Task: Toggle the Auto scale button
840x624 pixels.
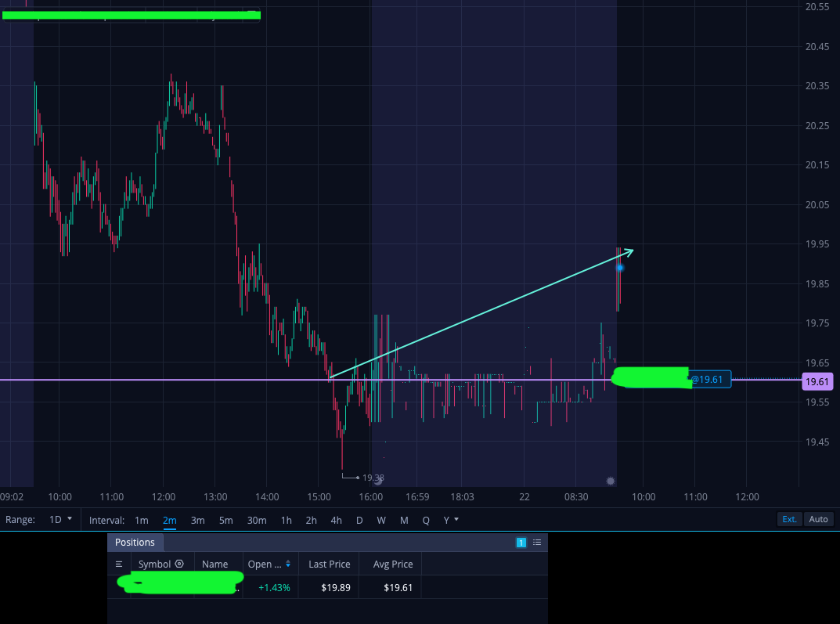Action: pos(818,519)
